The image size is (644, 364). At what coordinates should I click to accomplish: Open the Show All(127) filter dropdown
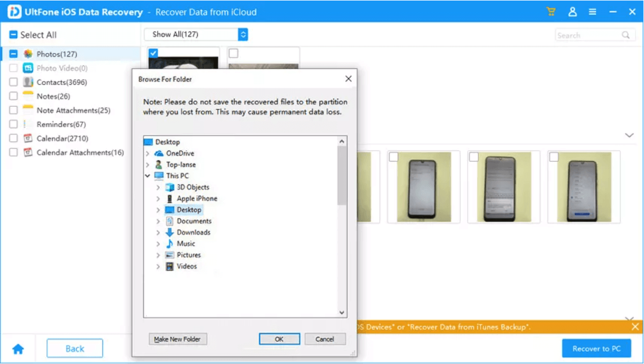pyautogui.click(x=242, y=34)
